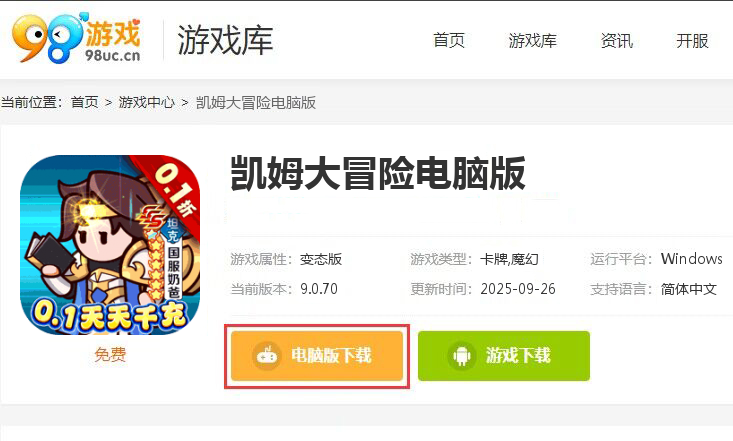Select the 变态版 game attribute value
This screenshot has height=441, width=733.
coord(321,259)
